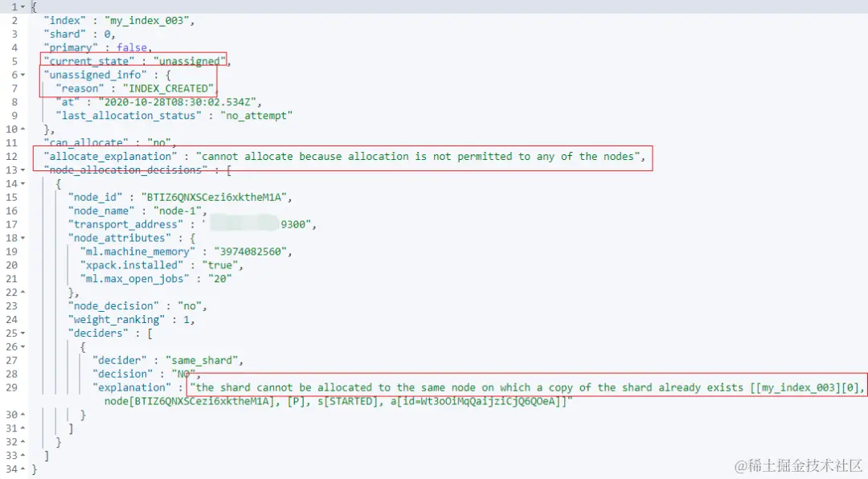868x479 pixels.
Task: Click the closing fold arrow on line 30
Action: (23, 415)
